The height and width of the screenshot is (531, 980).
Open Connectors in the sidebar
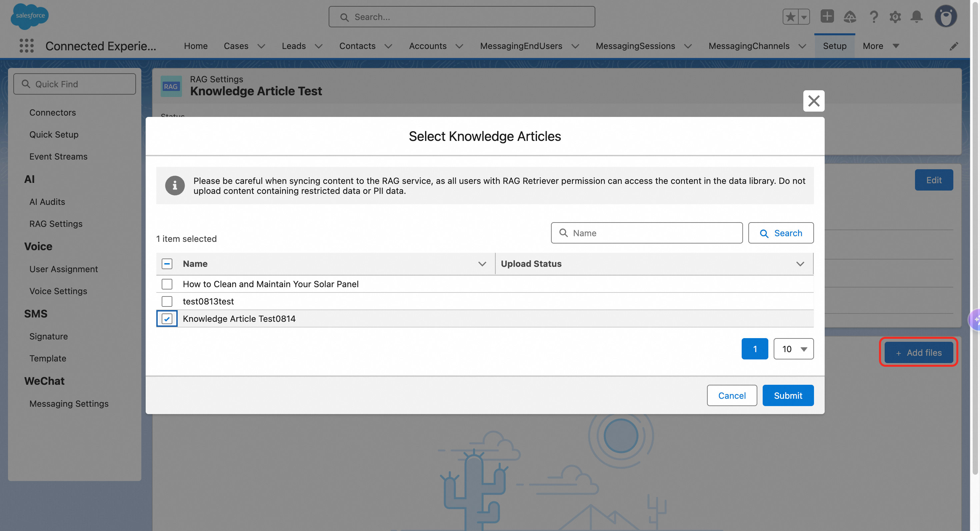tap(53, 113)
